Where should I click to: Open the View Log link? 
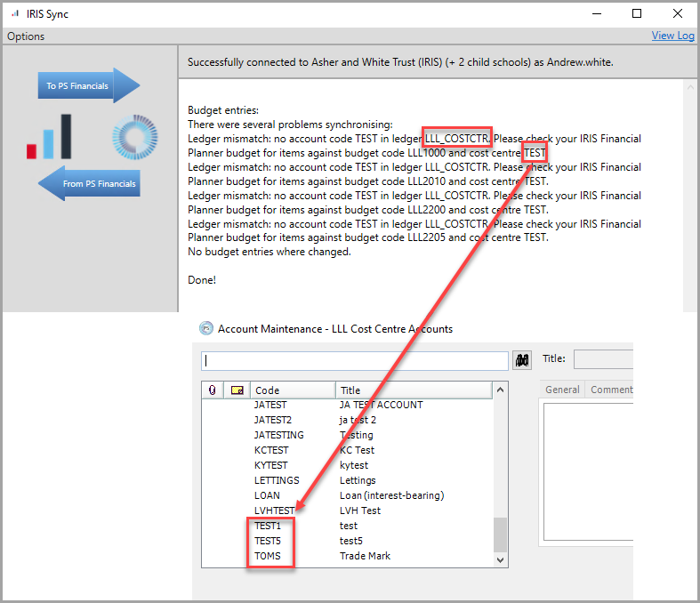pyautogui.click(x=672, y=36)
